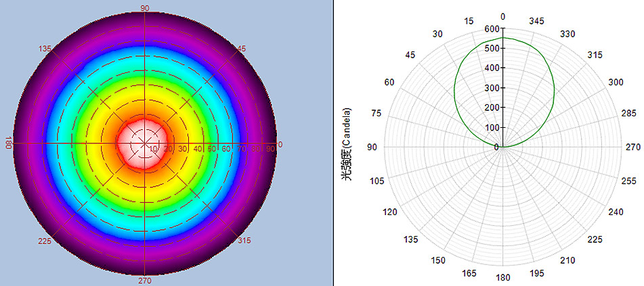Click the 225 angle label on the color map

pos(45,240)
